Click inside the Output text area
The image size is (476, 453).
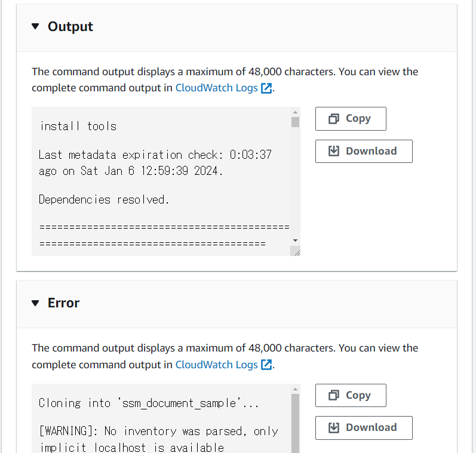pyautogui.click(x=161, y=181)
